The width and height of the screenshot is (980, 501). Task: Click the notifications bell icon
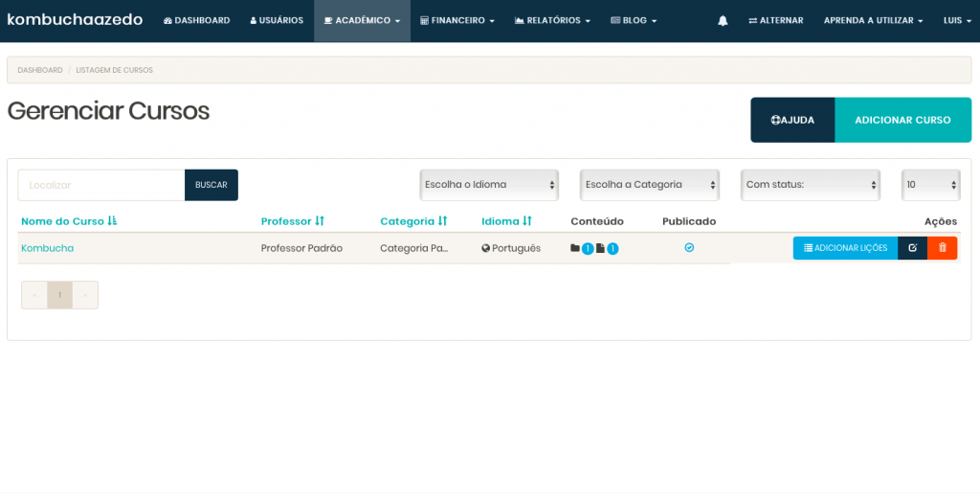[x=723, y=20]
